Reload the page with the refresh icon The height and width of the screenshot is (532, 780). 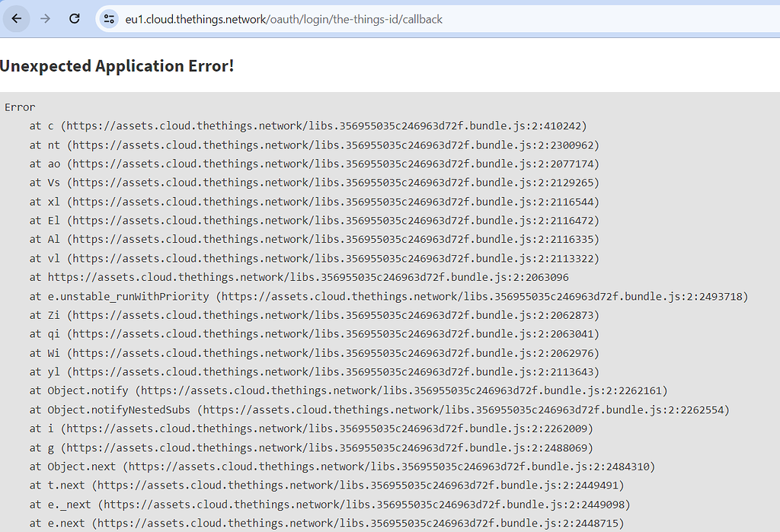pyautogui.click(x=74, y=18)
